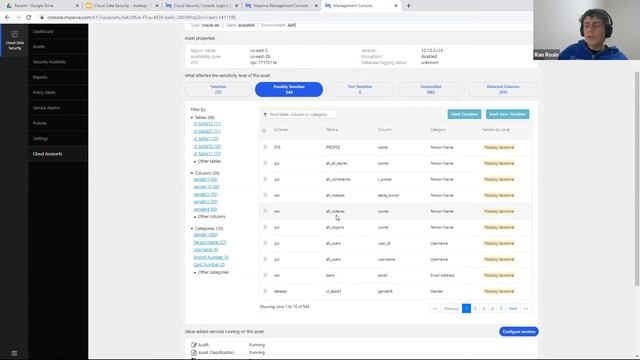Select the Possibly Sensitive tab
Viewport: 640px width, 360px height.
tap(289, 89)
